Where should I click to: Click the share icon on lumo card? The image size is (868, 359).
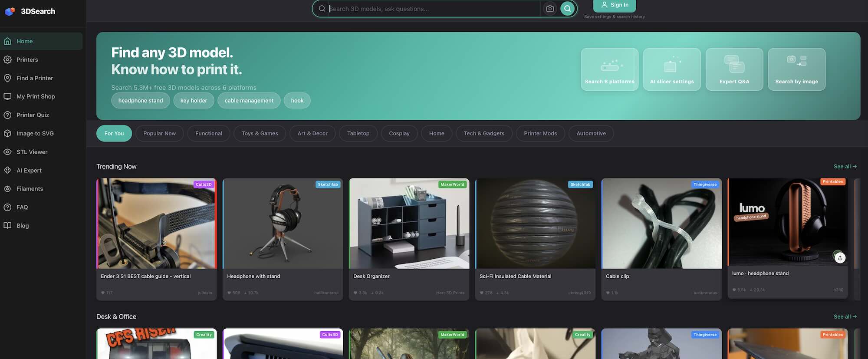tap(840, 258)
